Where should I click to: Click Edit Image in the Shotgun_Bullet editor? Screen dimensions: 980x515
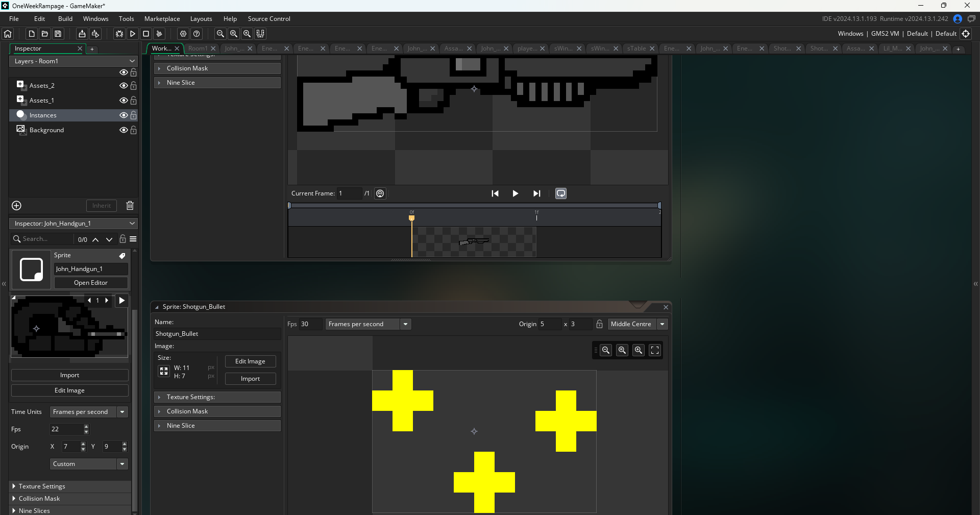click(x=250, y=361)
